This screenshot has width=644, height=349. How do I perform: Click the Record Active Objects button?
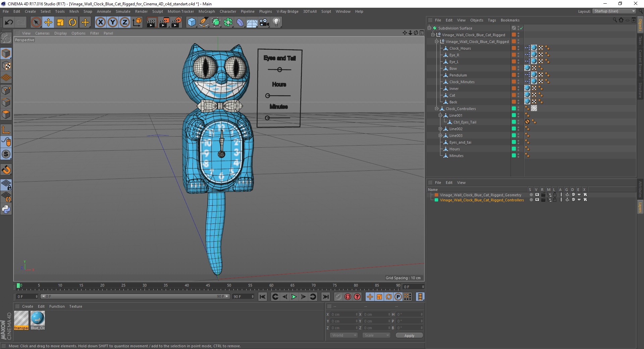(338, 297)
